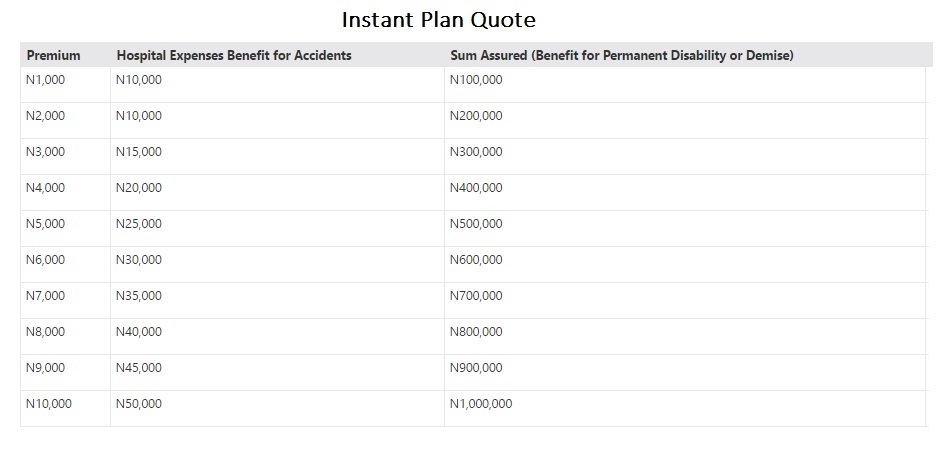Select the N15,000 hospital expenses cell
The image size is (949, 451).
coord(139,152)
